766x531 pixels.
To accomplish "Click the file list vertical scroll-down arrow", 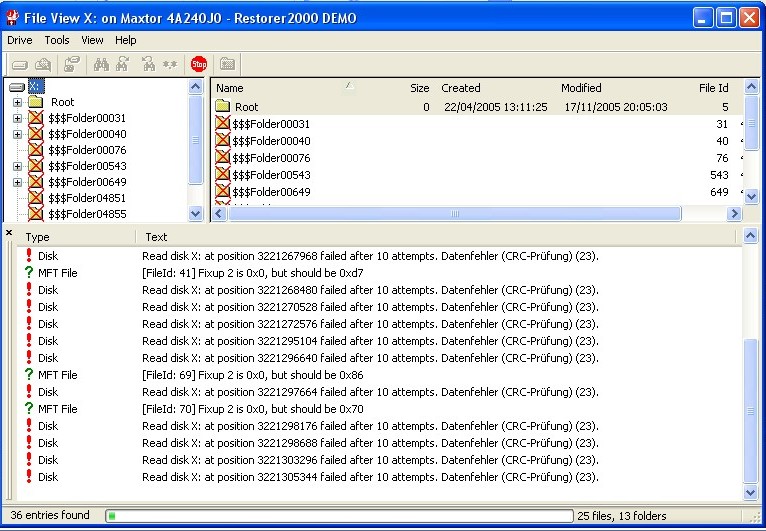I will point(751,196).
